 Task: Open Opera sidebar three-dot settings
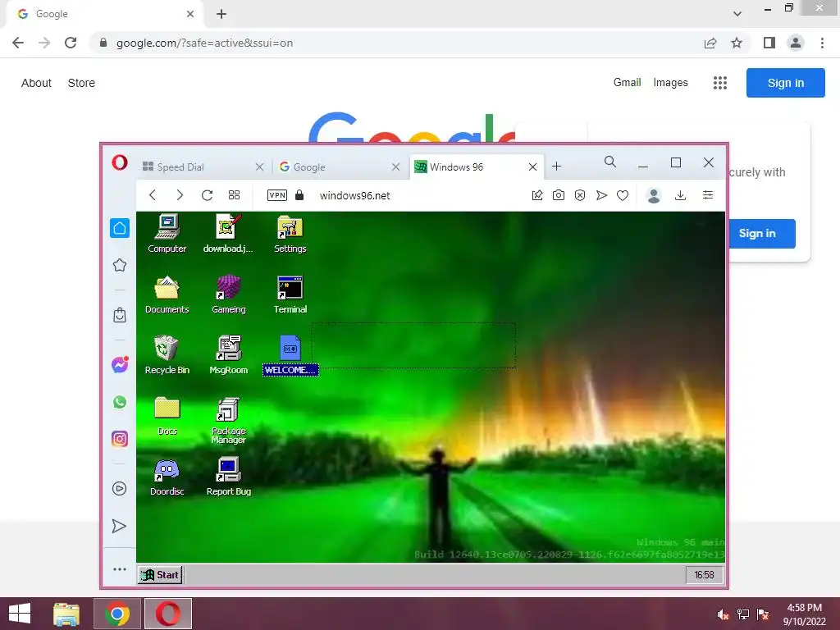coord(120,569)
